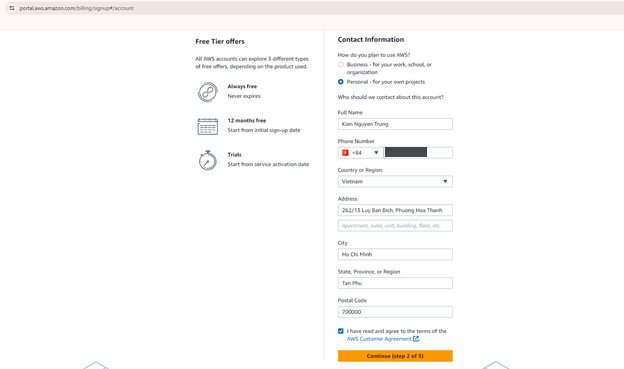Click the 'Trials' label
This screenshot has width=624, height=369.
click(x=234, y=154)
